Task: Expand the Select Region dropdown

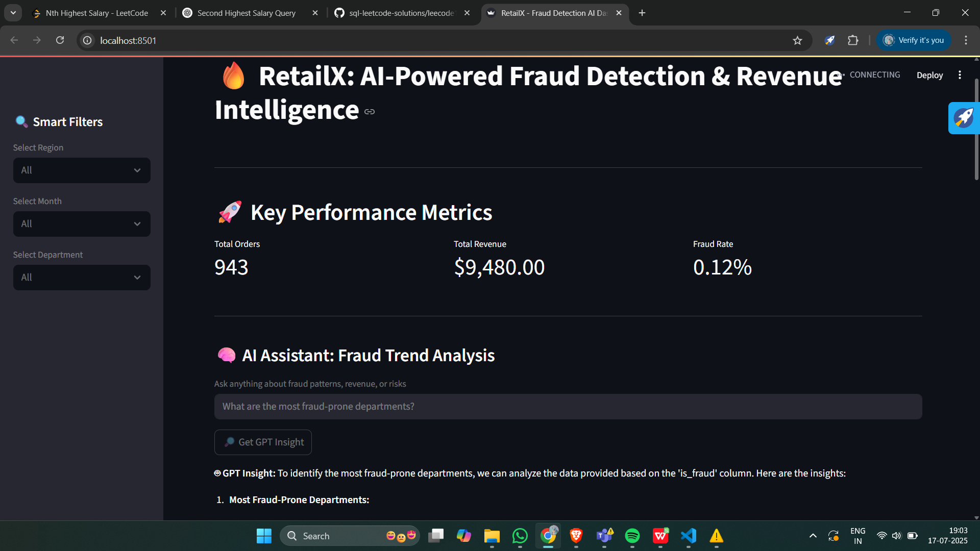Action: (82, 170)
